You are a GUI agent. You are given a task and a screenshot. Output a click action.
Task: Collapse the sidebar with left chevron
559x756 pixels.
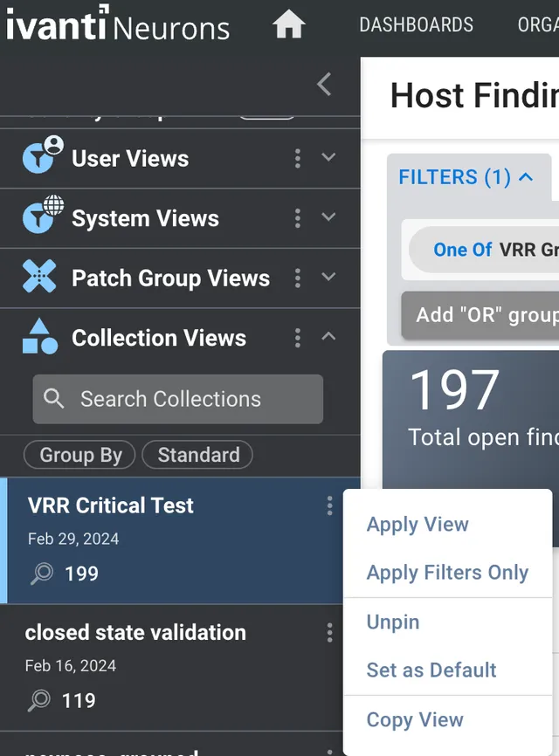324,85
